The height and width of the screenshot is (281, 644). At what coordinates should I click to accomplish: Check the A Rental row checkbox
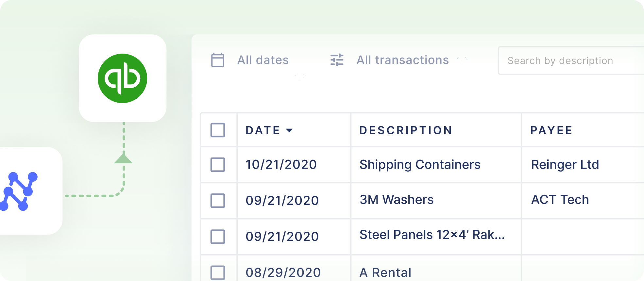[218, 273]
